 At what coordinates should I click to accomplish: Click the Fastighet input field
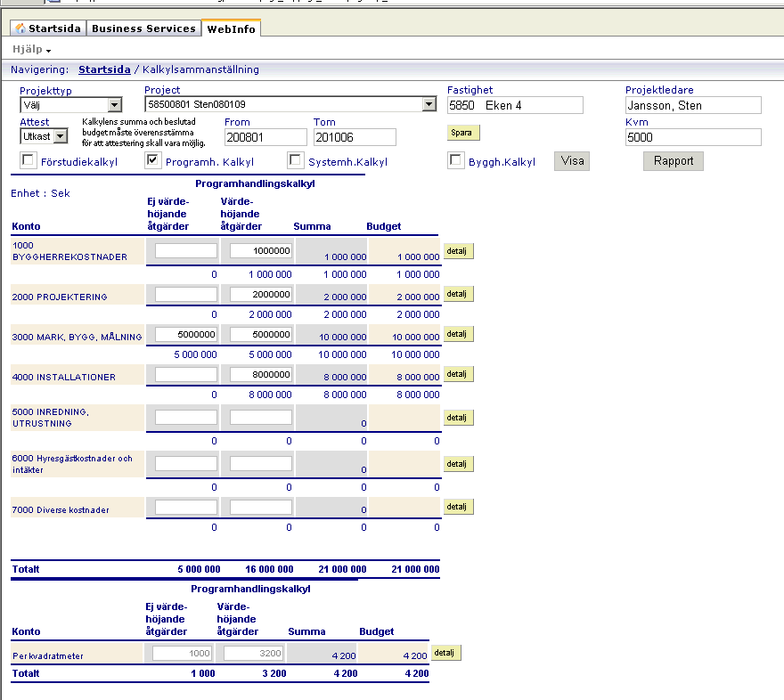[x=515, y=105]
